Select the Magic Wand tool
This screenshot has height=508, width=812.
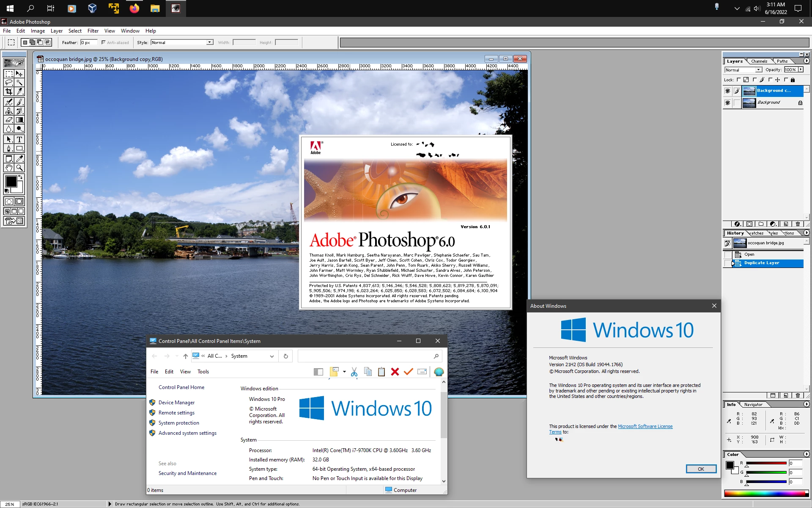click(x=19, y=83)
